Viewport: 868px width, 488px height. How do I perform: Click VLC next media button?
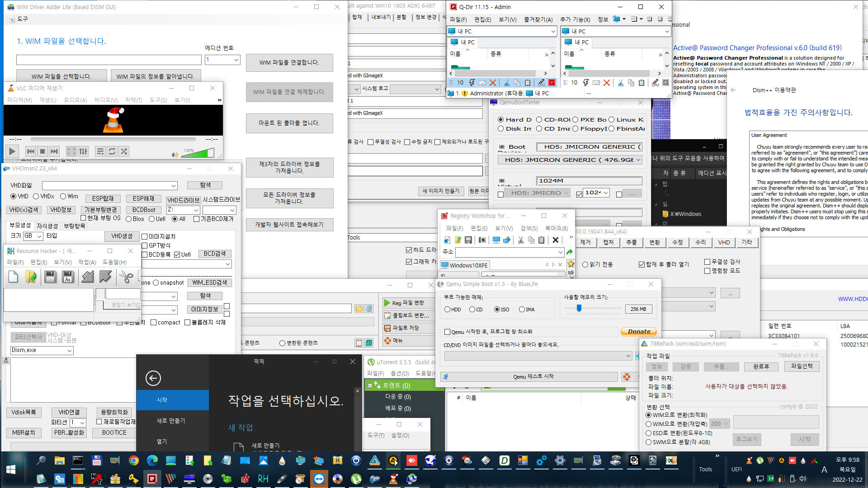click(x=54, y=151)
